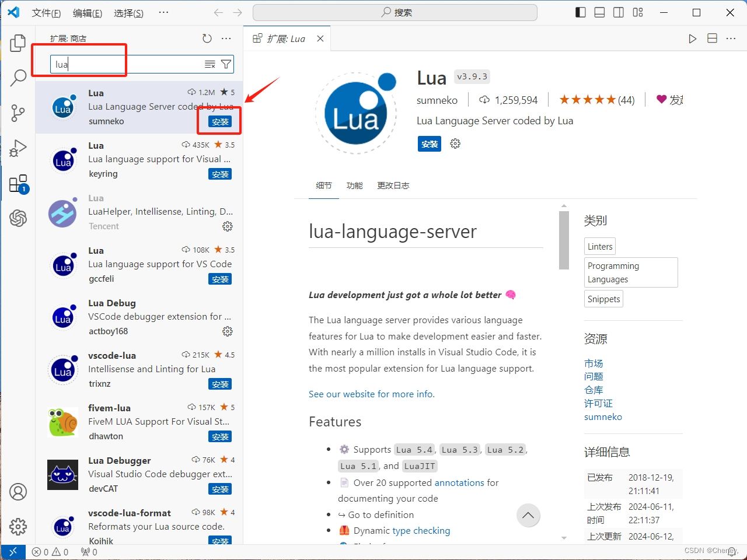The image size is (747, 560).
Task: Open the Manage gear in activity bar
Action: 18,527
